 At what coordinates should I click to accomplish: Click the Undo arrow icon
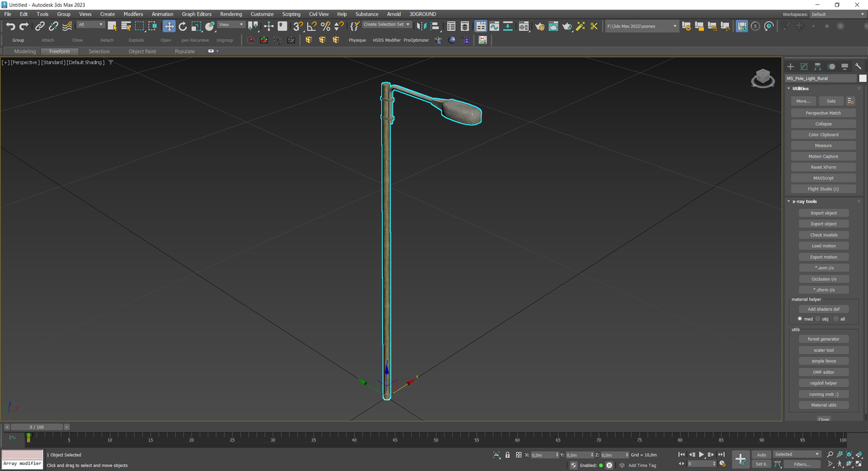pos(10,26)
